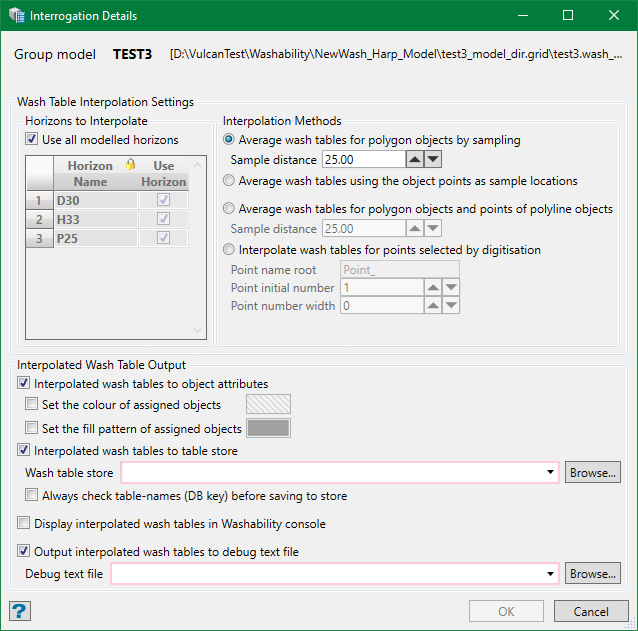The height and width of the screenshot is (631, 638).
Task: Click the blue help question mark icon
Action: [x=18, y=611]
